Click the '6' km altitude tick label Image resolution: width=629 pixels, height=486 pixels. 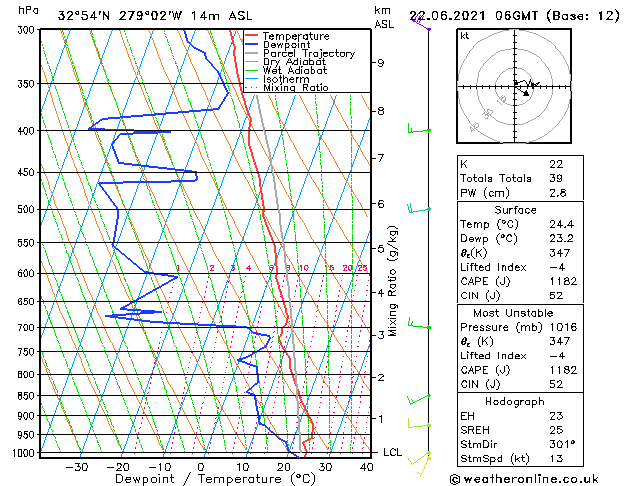point(380,204)
